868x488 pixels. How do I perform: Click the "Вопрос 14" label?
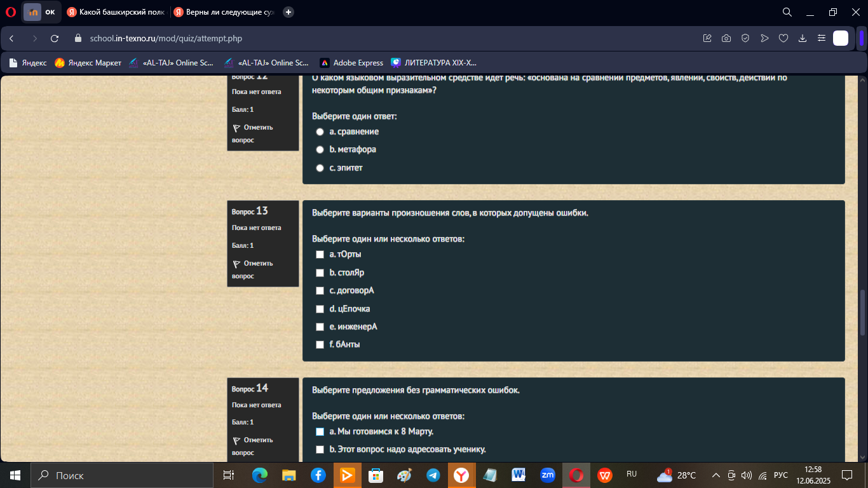click(x=250, y=388)
